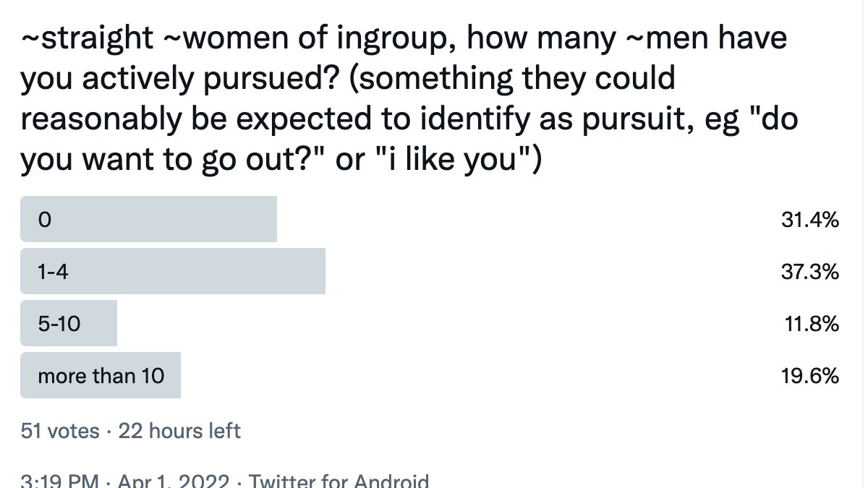The width and height of the screenshot is (868, 488).
Task: Open the 3:19 PM timestamp link
Action: 59,481
